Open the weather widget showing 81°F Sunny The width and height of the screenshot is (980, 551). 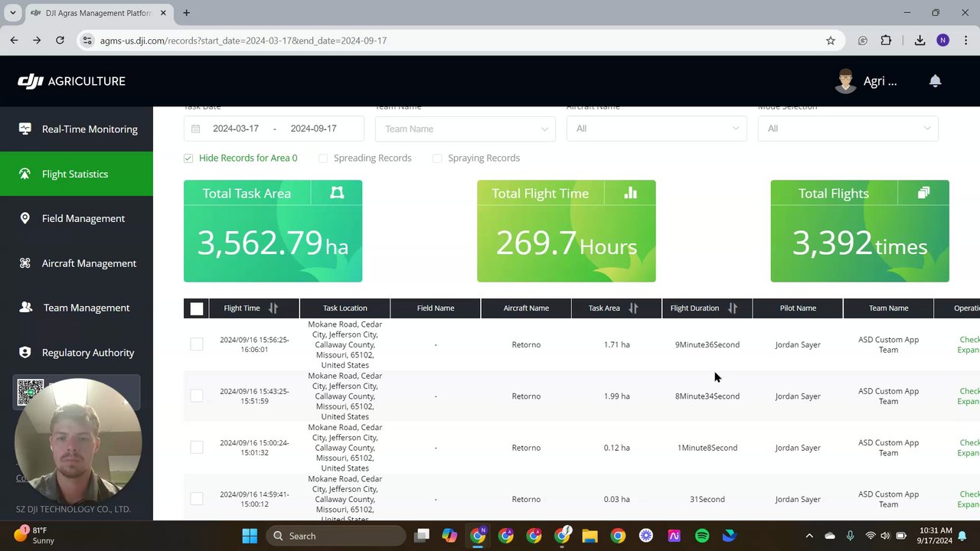coord(34,535)
